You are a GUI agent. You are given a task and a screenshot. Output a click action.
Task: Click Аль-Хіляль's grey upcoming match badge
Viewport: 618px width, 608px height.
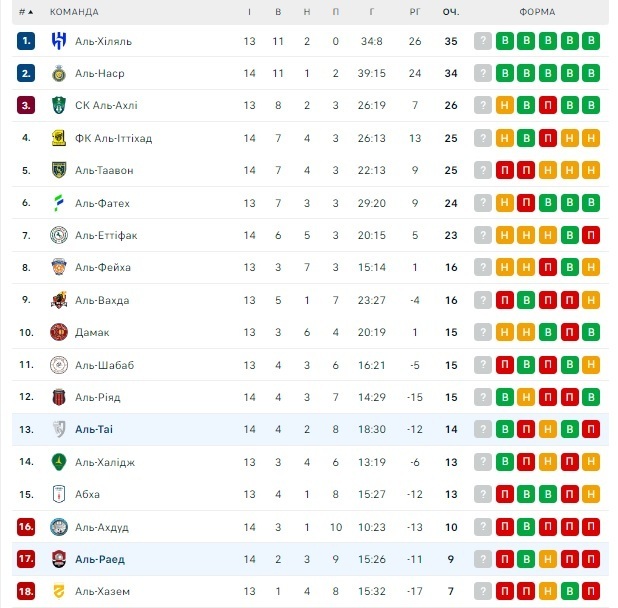(x=483, y=41)
